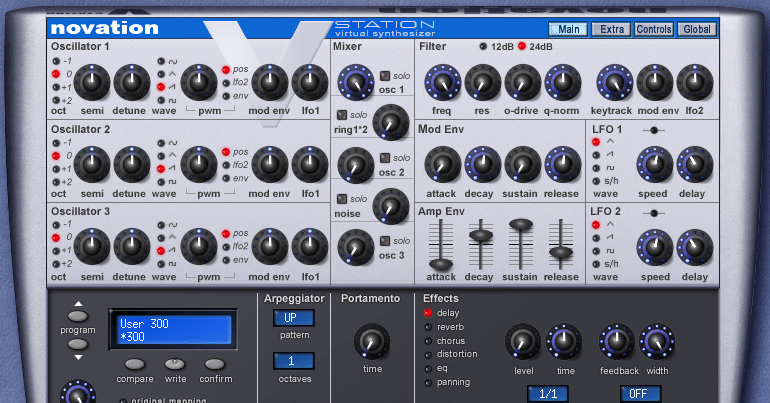770x403 pixels.
Task: Click Oscillator 3 lfo1 knob
Action: [310, 246]
